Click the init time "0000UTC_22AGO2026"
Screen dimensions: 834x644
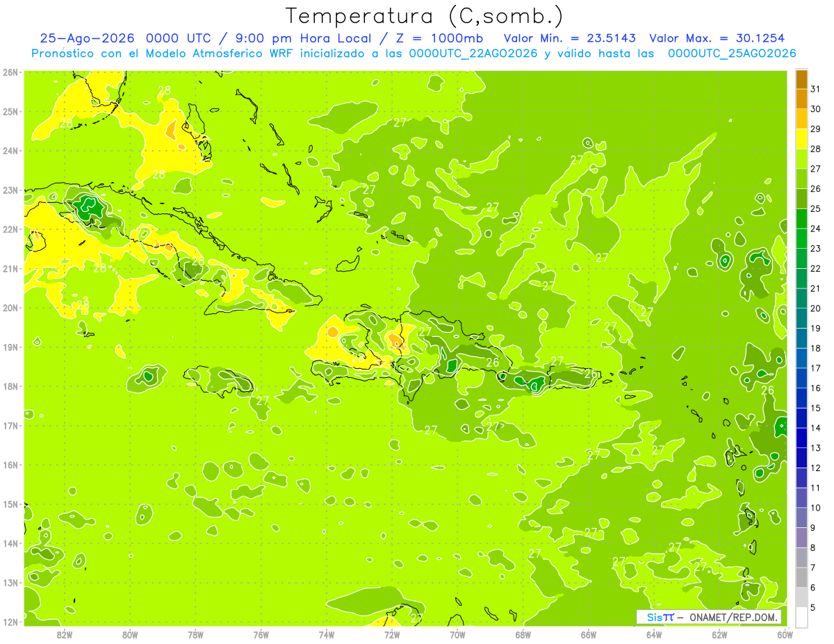(473, 53)
